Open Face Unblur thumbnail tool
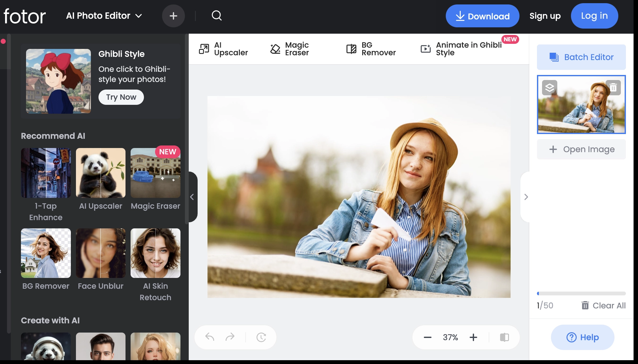Viewport: 638px width, 364px height. pyautogui.click(x=100, y=253)
